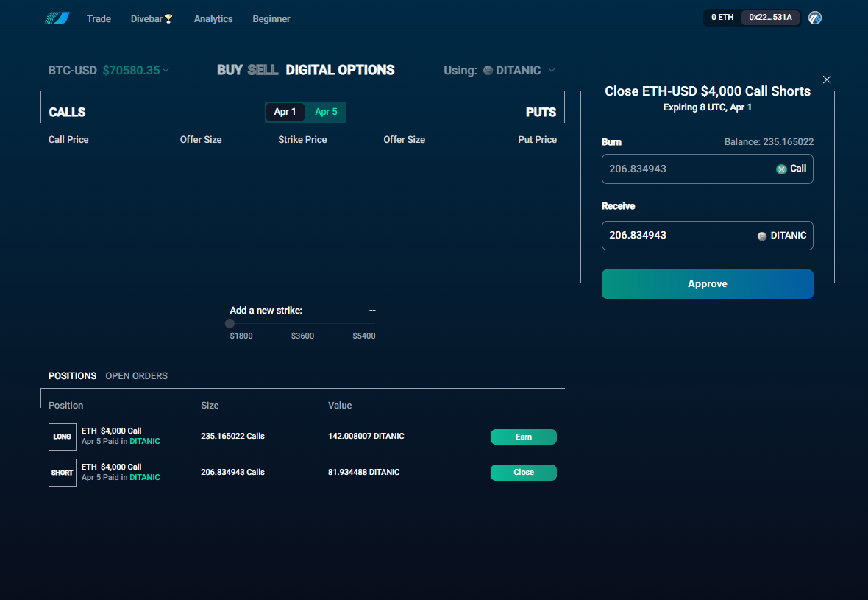868x600 pixels.
Task: Select the Apr 1 expiry toggle
Action: point(285,112)
